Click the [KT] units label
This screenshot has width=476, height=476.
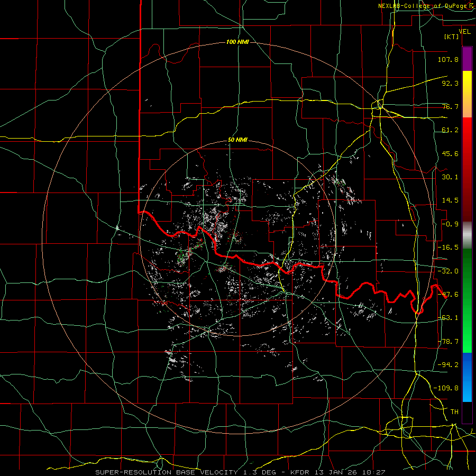[x=452, y=36]
